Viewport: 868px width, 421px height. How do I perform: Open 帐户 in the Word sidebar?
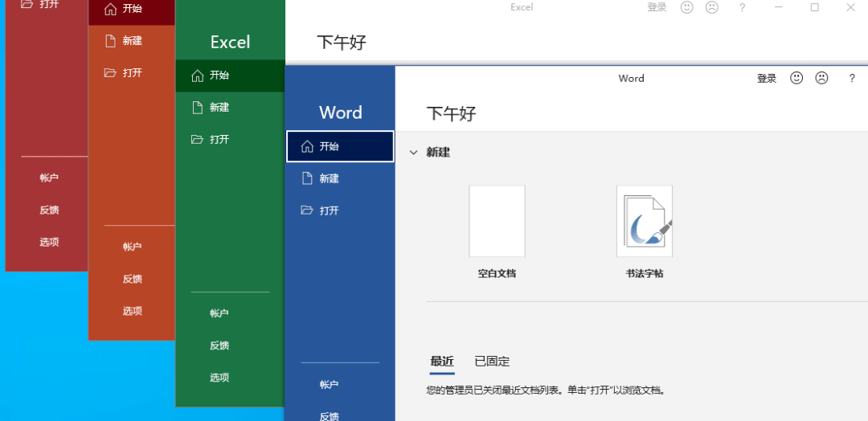click(x=329, y=385)
